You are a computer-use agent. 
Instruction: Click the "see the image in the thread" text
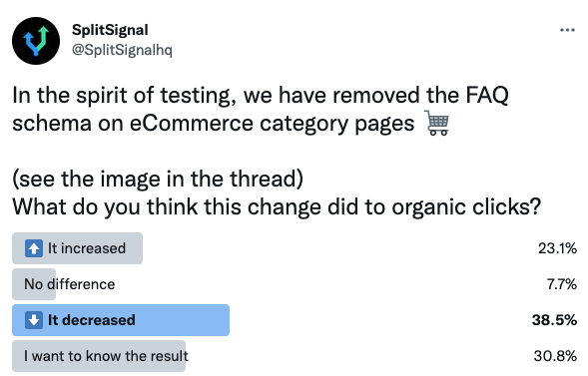(158, 179)
